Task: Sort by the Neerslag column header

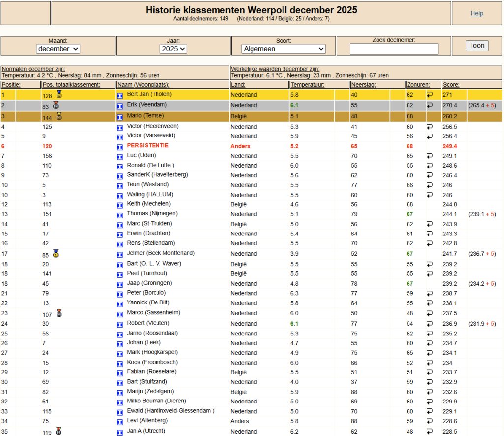Action: 363,85
